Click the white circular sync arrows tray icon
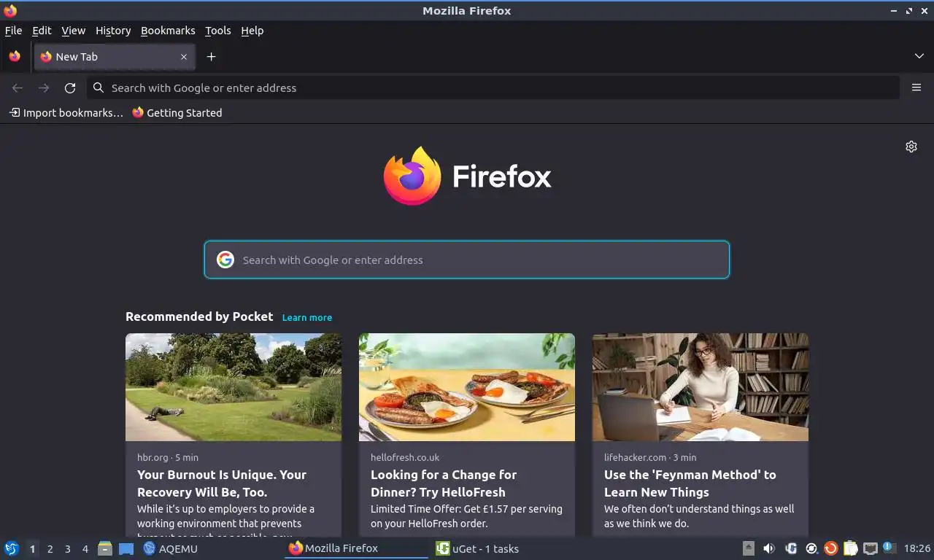 click(811, 548)
